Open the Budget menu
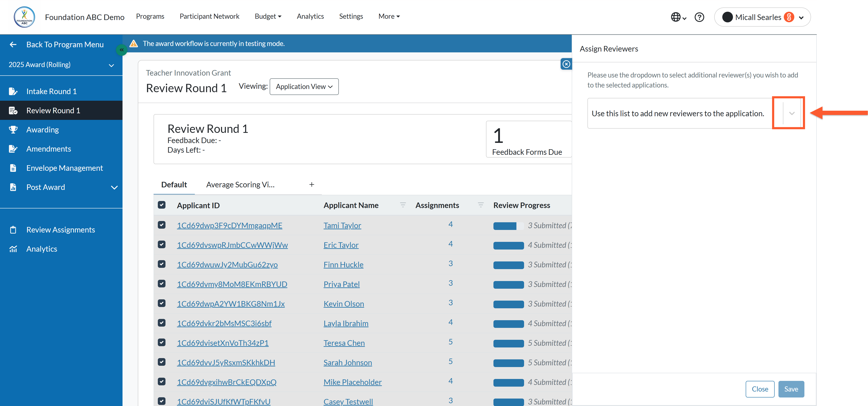 coord(268,16)
